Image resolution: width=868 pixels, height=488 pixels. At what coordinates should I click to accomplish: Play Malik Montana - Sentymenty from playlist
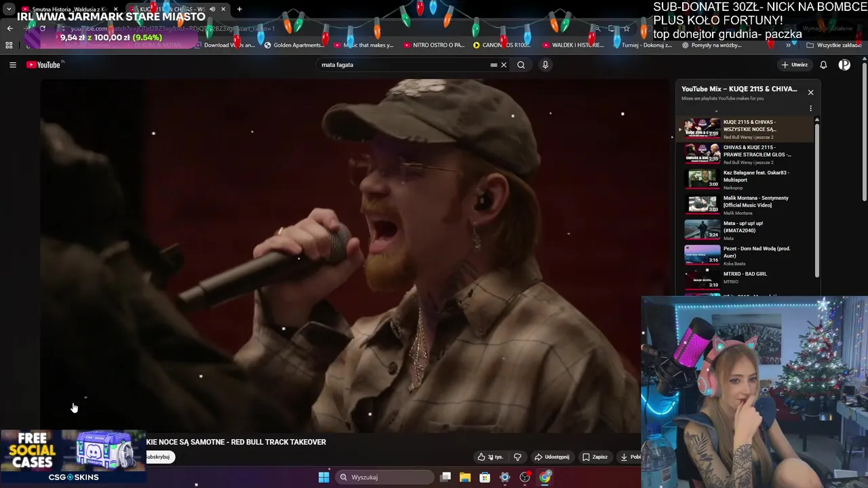746,205
